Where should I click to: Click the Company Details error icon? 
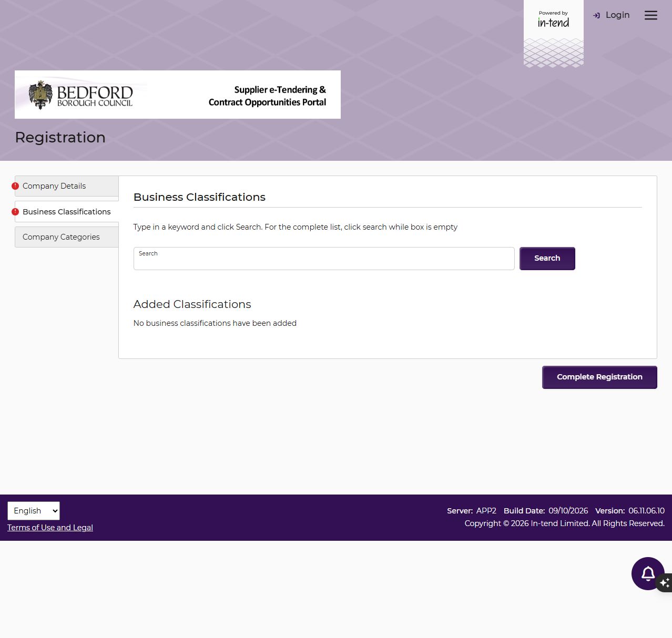pyautogui.click(x=15, y=186)
